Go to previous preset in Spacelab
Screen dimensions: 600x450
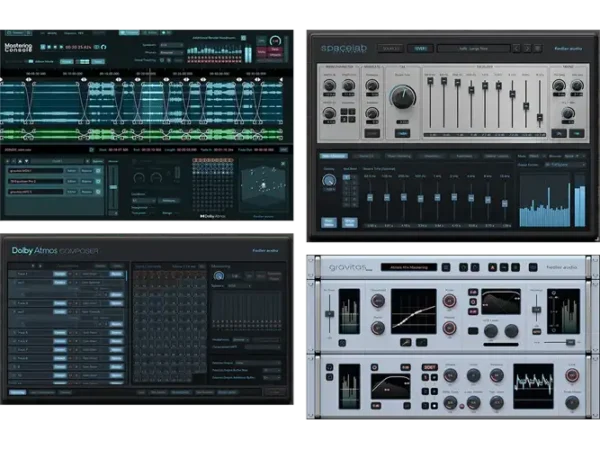pyautogui.click(x=517, y=49)
